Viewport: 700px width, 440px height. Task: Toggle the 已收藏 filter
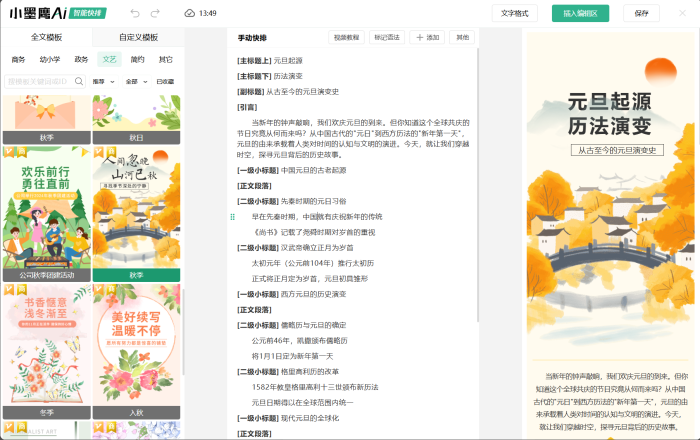(x=165, y=81)
